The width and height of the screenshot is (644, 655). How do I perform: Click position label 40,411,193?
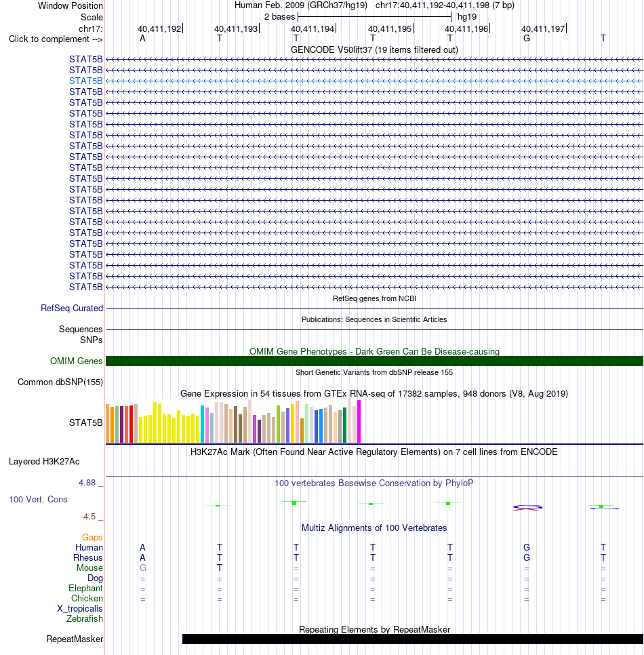(236, 29)
